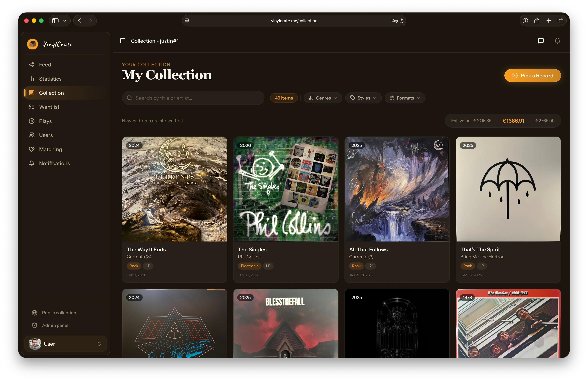
Task: Expand the Formats filter dropdown
Action: [x=405, y=98]
